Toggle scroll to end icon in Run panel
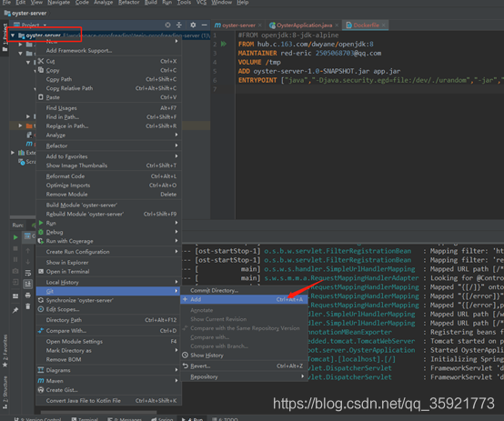The image size is (504, 421). pos(28,284)
